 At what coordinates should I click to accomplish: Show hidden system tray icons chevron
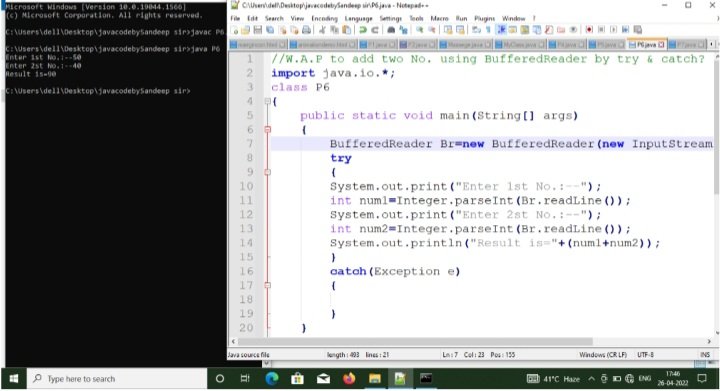591,379
